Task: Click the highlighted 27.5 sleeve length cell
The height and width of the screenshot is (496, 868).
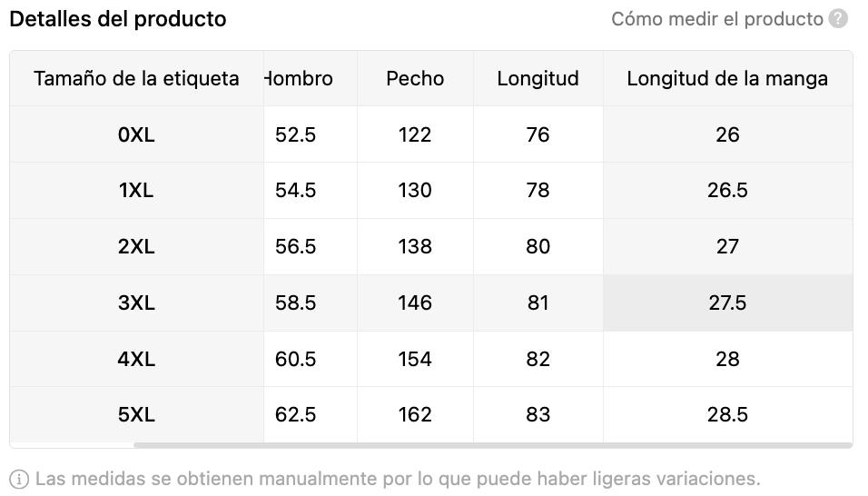Action: point(727,303)
